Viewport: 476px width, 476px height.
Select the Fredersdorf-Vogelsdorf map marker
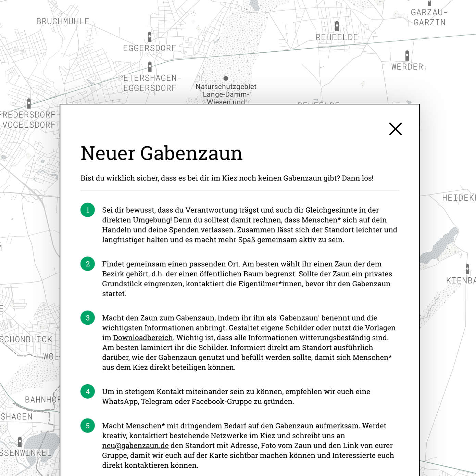(x=29, y=103)
